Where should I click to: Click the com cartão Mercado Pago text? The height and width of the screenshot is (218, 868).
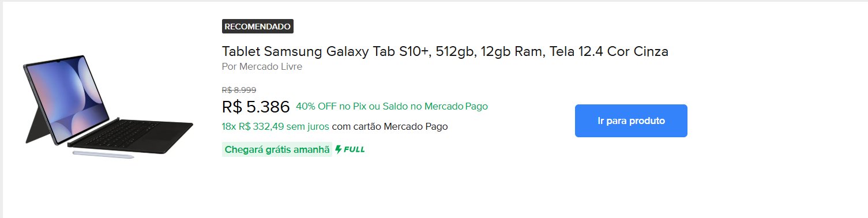tap(390, 126)
